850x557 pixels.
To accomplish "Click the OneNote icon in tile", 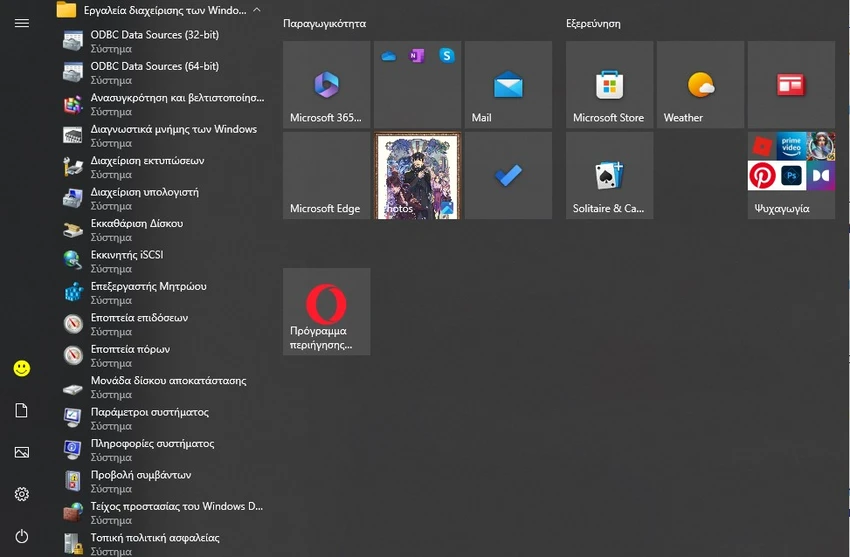I will [x=416, y=55].
